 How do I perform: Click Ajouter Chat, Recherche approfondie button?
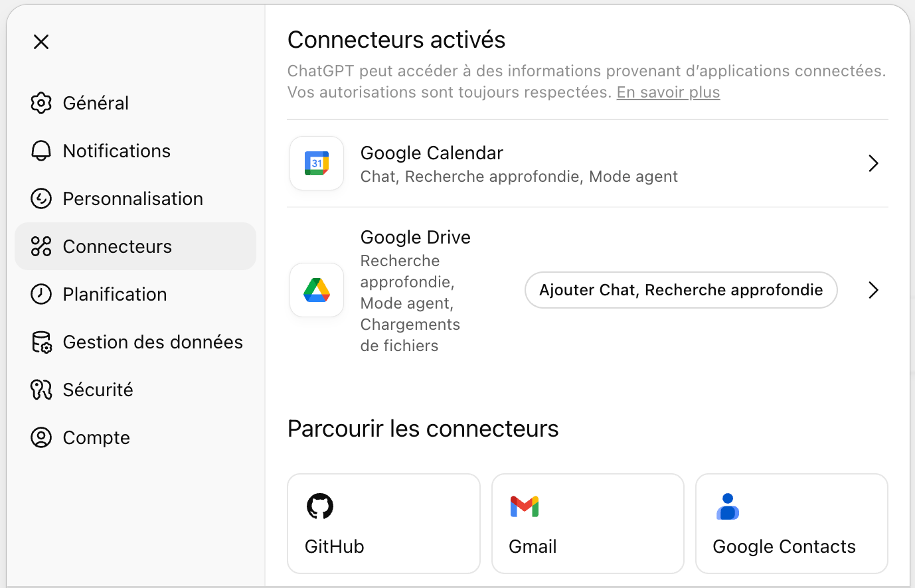click(681, 290)
